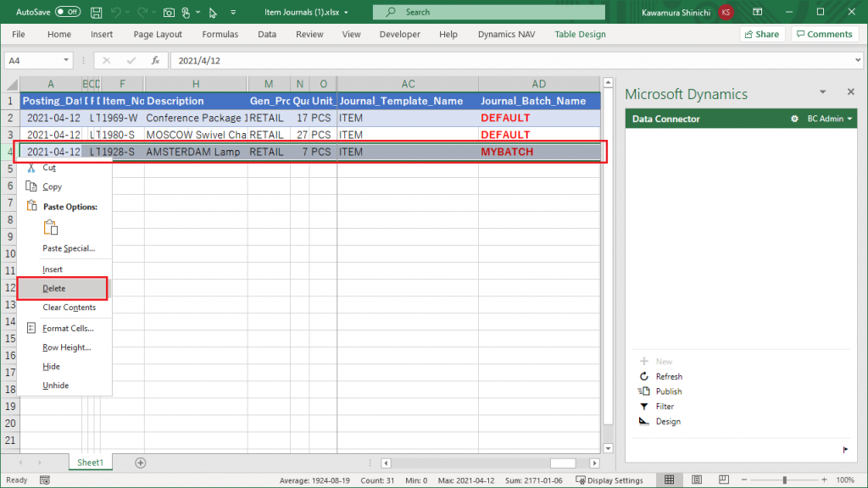Viewport: 868px width, 488px height.
Task: Open the Redo history dropdown arrow
Action: (153, 12)
